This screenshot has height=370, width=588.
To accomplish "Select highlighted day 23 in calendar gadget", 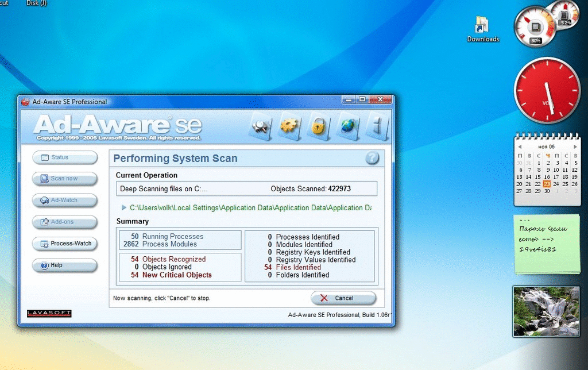I will (547, 184).
